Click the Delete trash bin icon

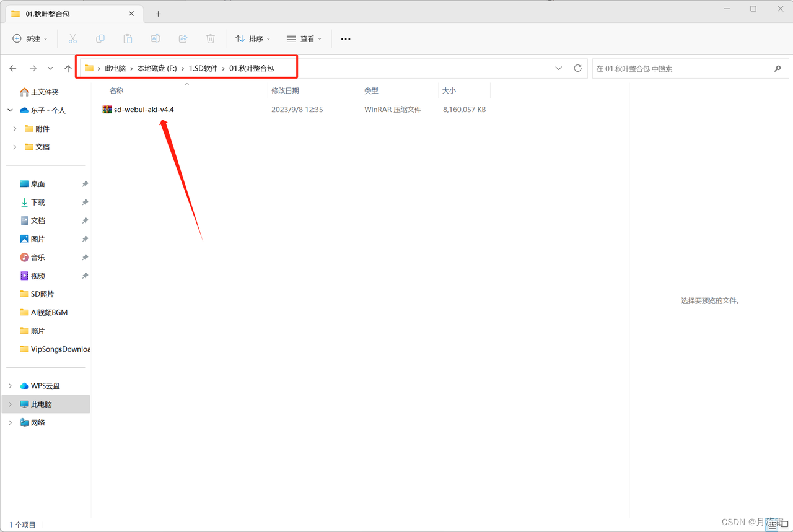[x=211, y=39]
